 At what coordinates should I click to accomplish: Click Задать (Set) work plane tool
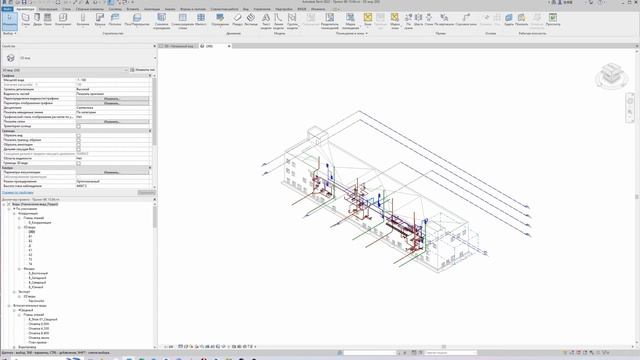[509, 20]
